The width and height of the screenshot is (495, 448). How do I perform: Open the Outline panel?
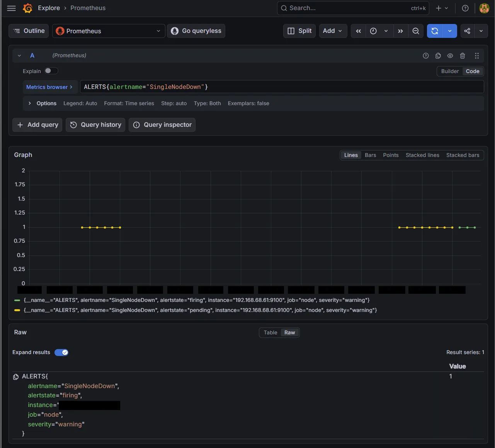tap(29, 31)
